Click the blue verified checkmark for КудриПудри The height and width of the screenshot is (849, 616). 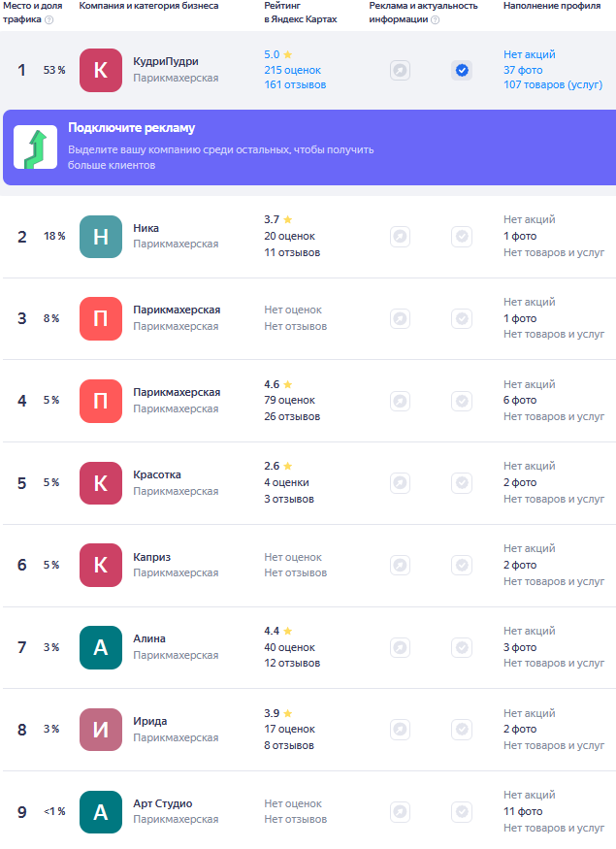tap(462, 70)
